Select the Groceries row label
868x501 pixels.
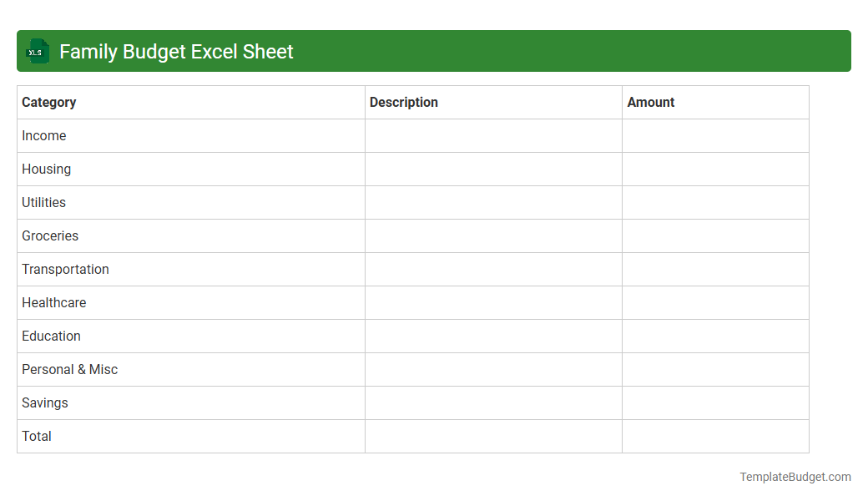pos(50,235)
